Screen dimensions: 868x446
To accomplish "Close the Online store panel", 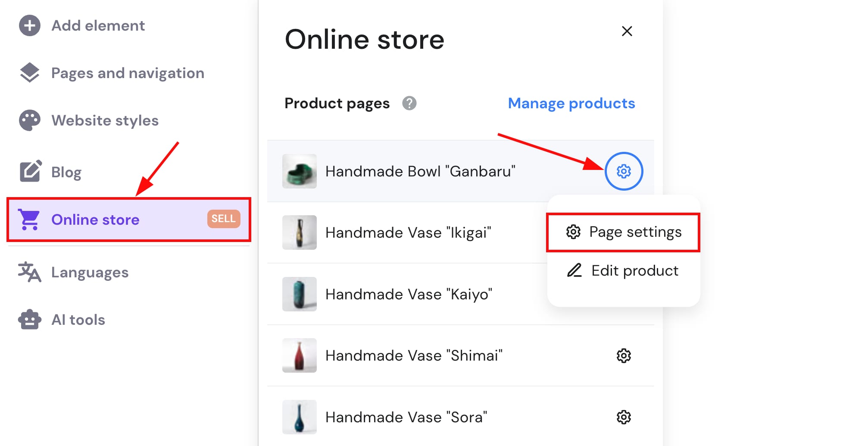I will (627, 31).
